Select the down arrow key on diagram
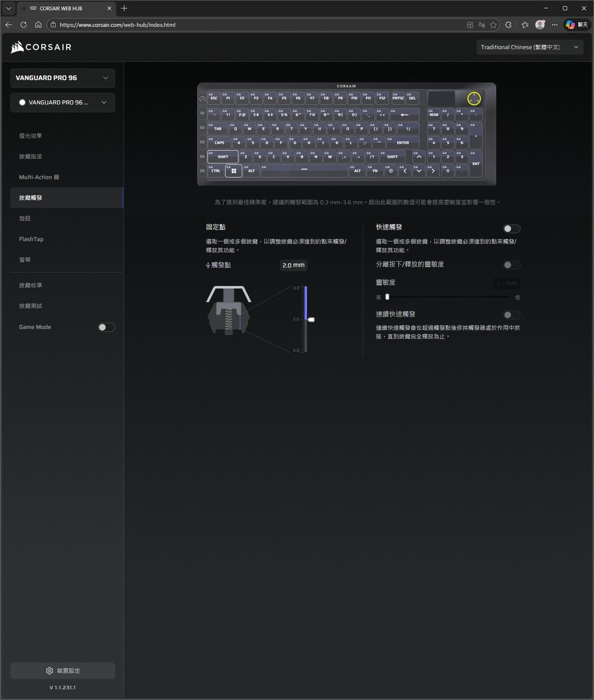This screenshot has width=594, height=700. (x=419, y=171)
